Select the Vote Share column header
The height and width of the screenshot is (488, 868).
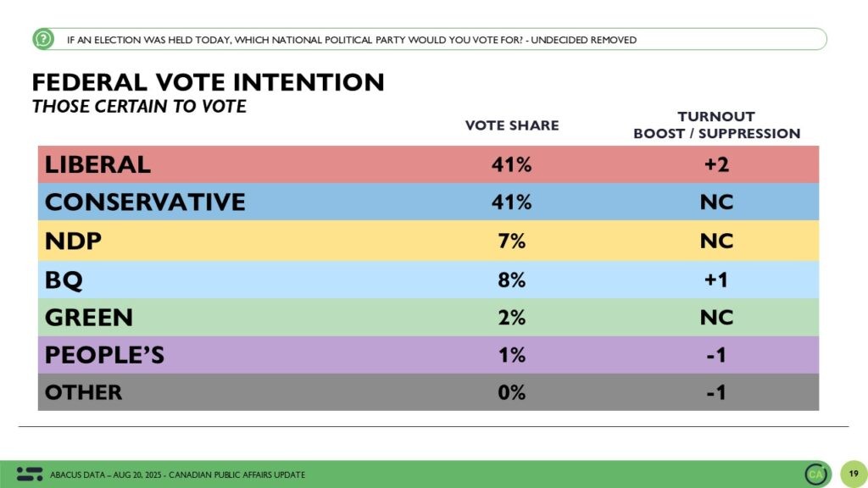[512, 125]
